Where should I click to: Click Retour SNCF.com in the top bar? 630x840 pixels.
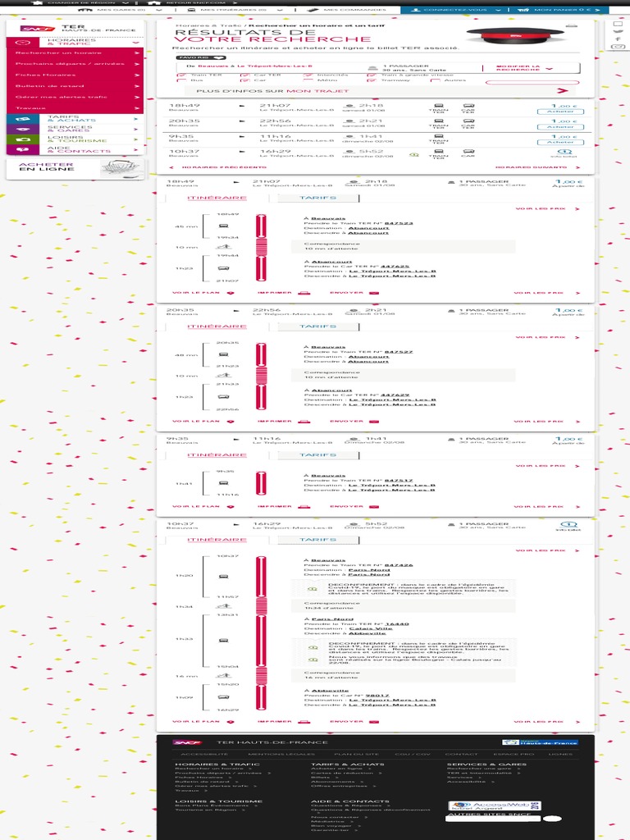(x=193, y=2)
